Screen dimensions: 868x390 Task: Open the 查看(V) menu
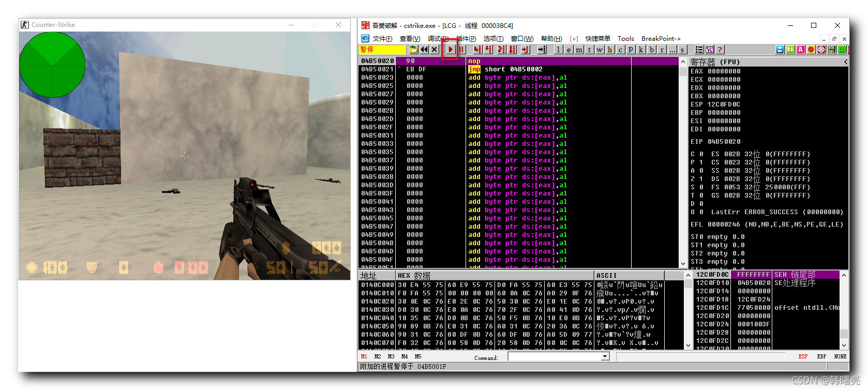tap(410, 39)
